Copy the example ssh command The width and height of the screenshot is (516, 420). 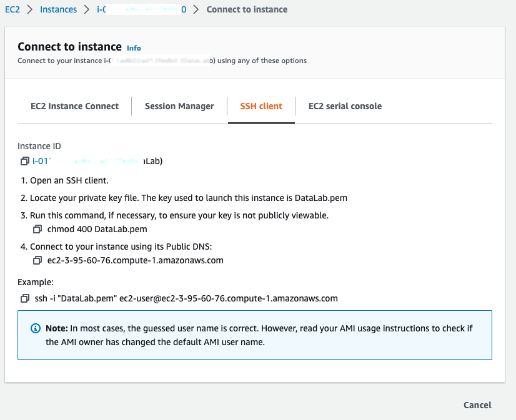point(24,298)
